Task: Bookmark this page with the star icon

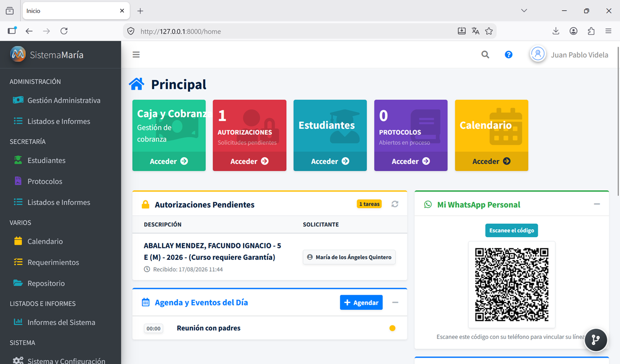Action: pyautogui.click(x=489, y=31)
